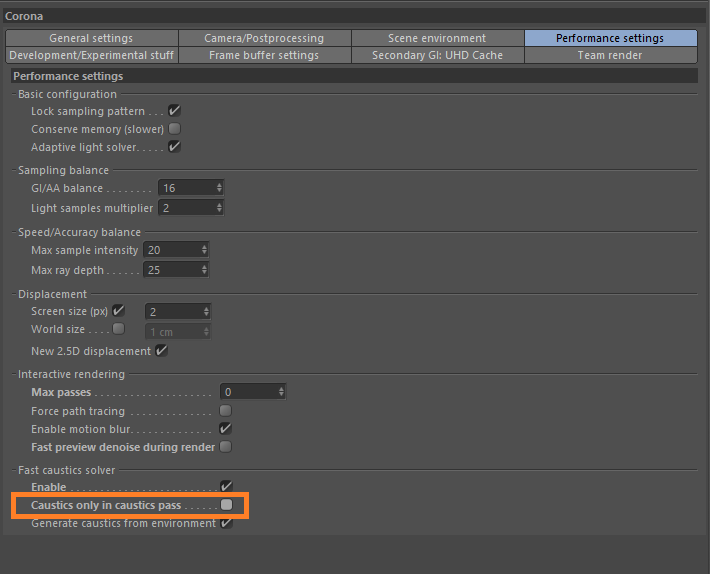Image resolution: width=710 pixels, height=574 pixels.
Task: Adjust Light samples multiplier spinner arrows
Action: [219, 208]
